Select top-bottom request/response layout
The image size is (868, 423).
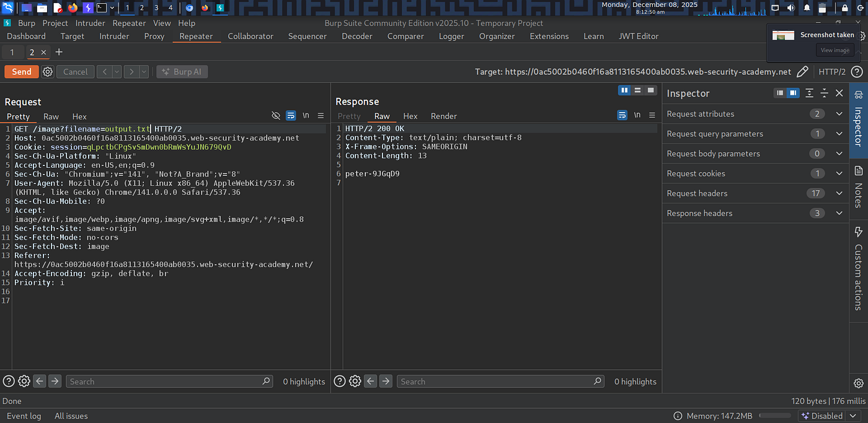click(637, 90)
